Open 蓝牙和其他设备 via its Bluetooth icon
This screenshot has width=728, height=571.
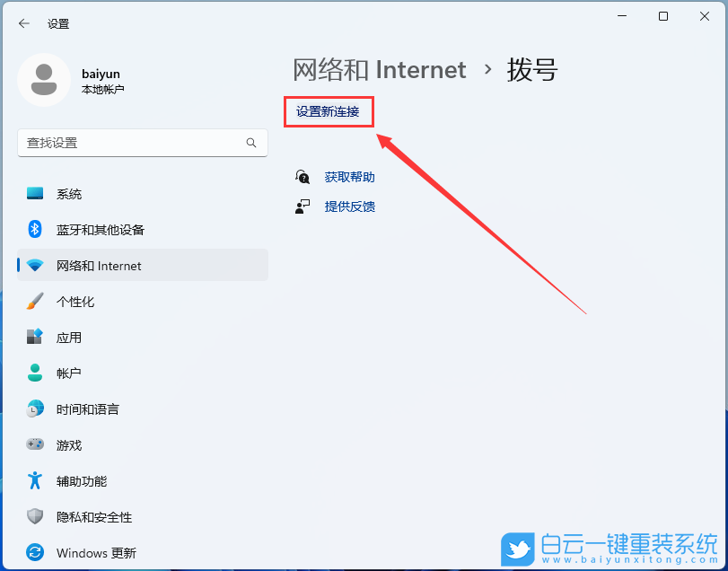coord(34,229)
